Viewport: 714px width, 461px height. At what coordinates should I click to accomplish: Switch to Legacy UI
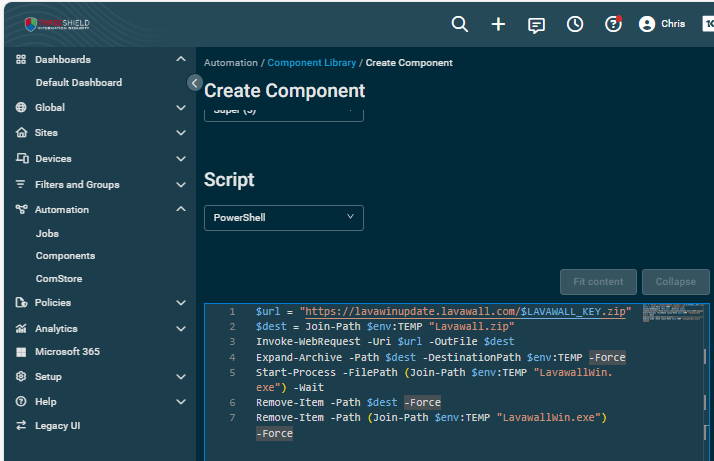57,425
